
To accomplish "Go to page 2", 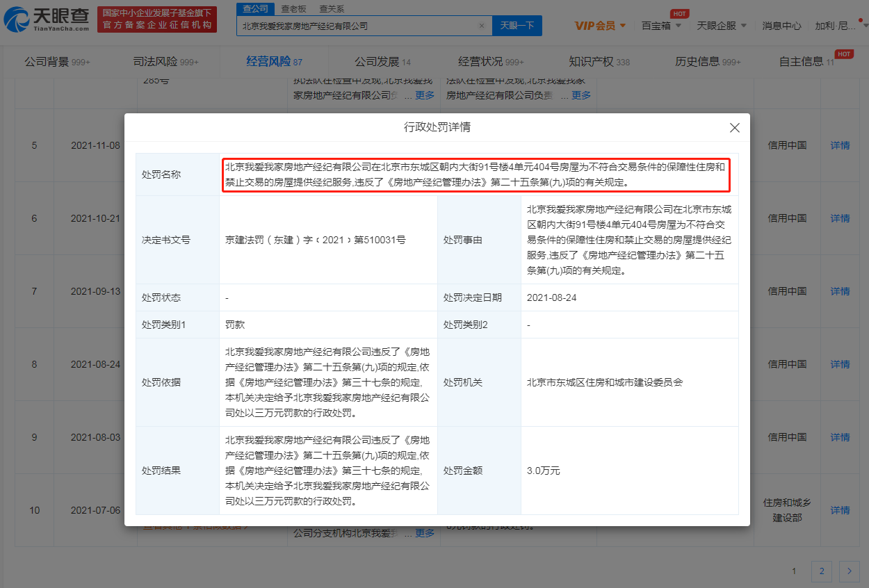I will [822, 571].
